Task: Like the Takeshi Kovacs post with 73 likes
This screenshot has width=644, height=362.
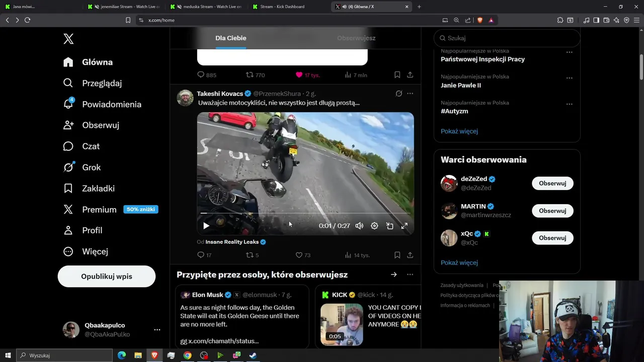Action: click(299, 255)
